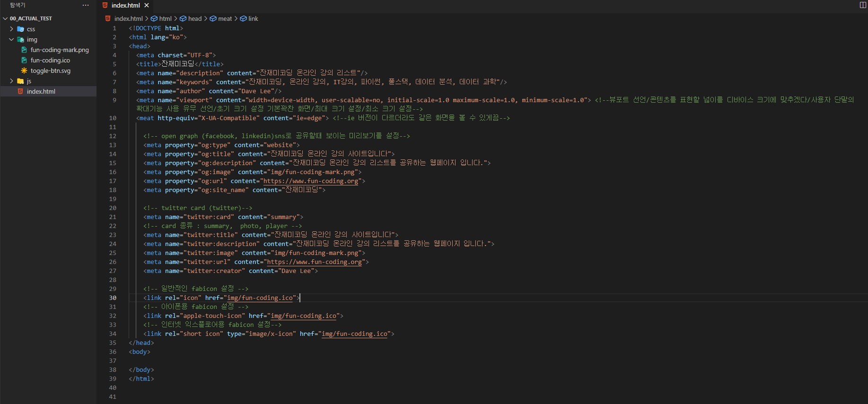
Task: Click the opening <body> tag
Action: point(140,352)
